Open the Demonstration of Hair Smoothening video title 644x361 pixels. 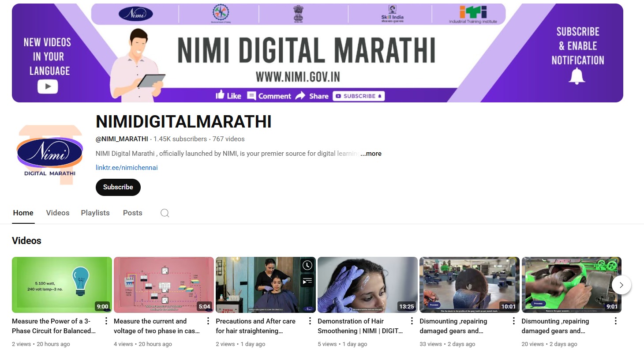coord(359,326)
